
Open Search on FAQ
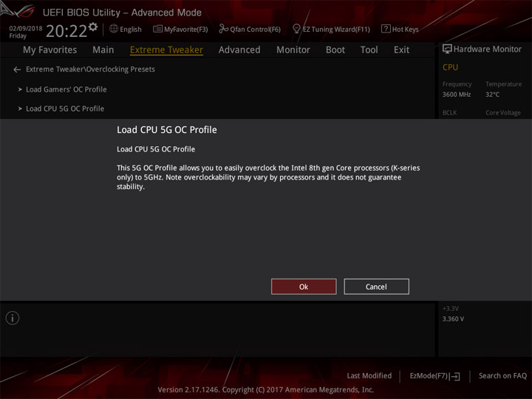502,375
